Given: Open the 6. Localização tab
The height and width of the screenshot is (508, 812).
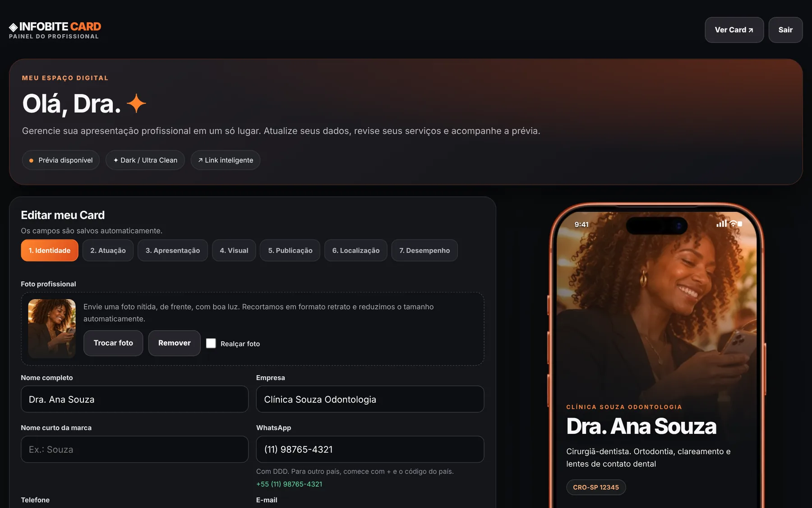Looking at the screenshot, I should tap(356, 251).
